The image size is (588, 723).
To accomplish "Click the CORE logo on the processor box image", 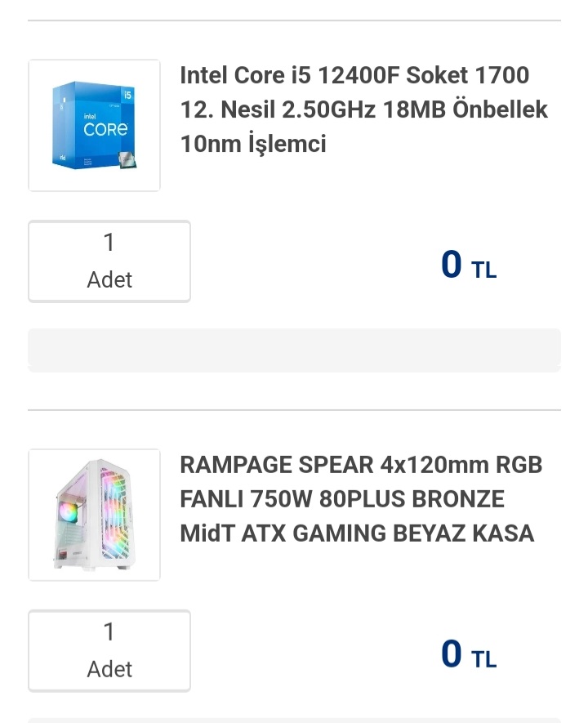I will [x=105, y=128].
